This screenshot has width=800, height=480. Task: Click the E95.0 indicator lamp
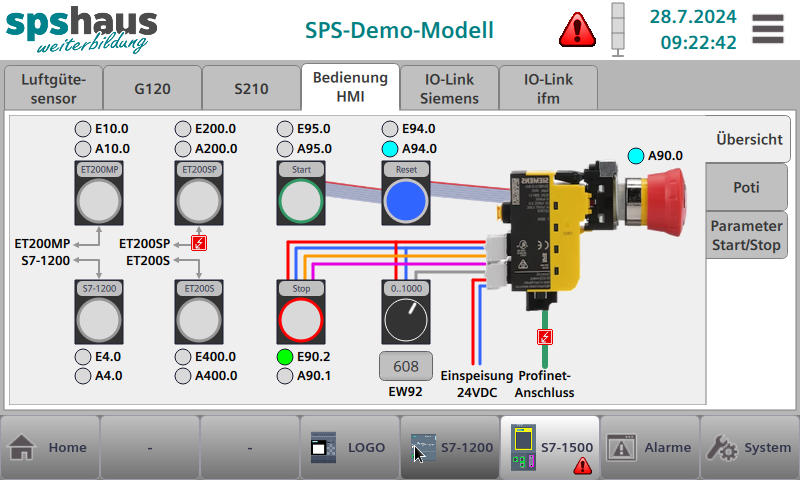(285, 129)
